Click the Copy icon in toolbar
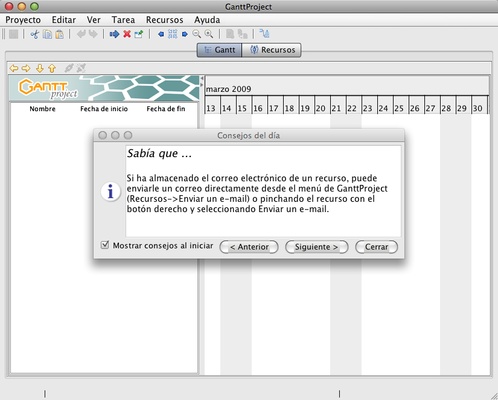498x400 pixels. [x=47, y=34]
